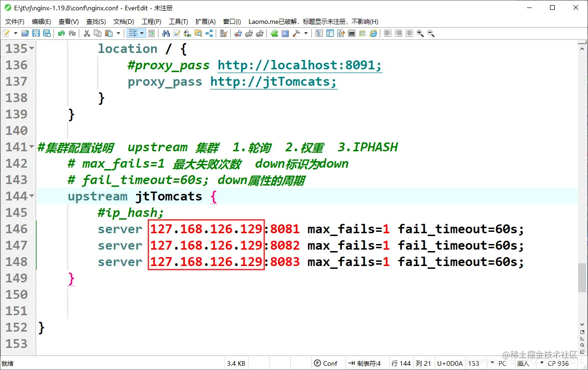Collapse the fold marker on line 135
The height and width of the screenshot is (370, 588).
[x=32, y=48]
